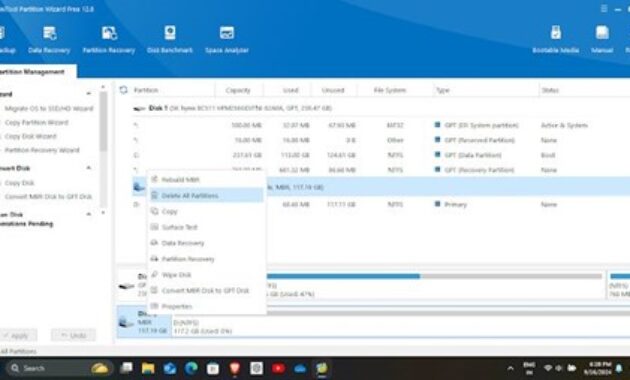Select the C: GPT (Data Partition) row
This screenshot has height=380, width=630.
coord(381,155)
